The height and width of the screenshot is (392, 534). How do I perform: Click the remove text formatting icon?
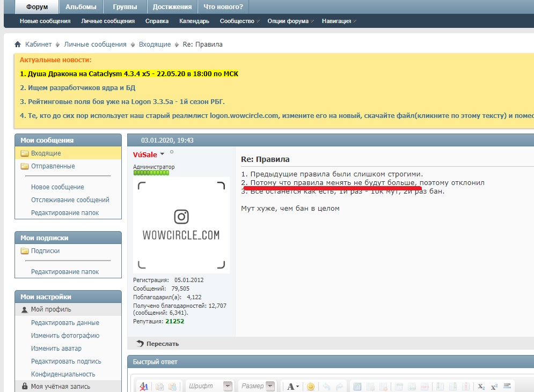pyautogui.click(x=144, y=386)
